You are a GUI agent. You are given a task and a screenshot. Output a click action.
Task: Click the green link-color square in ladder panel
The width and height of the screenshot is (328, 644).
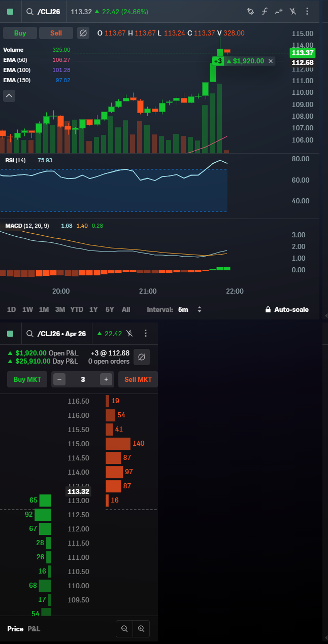[x=10, y=333]
